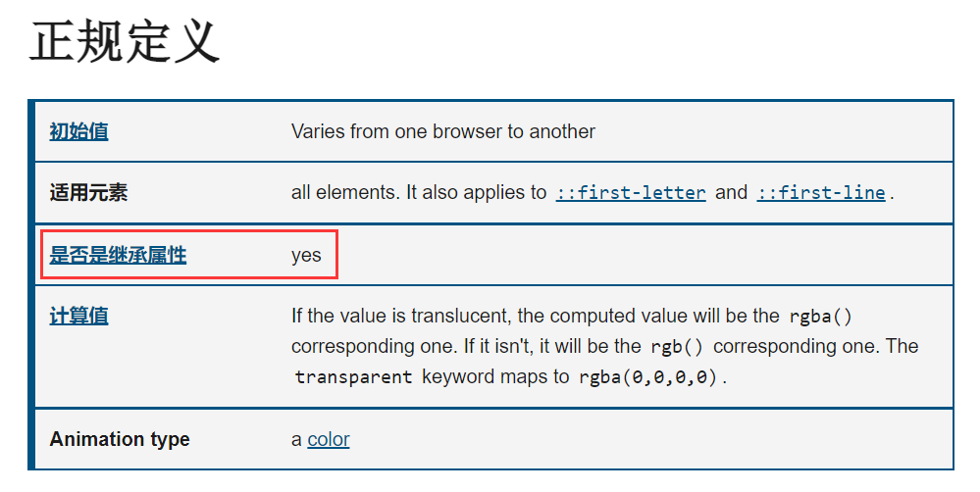Click the 正规定义 heading

click(x=125, y=41)
